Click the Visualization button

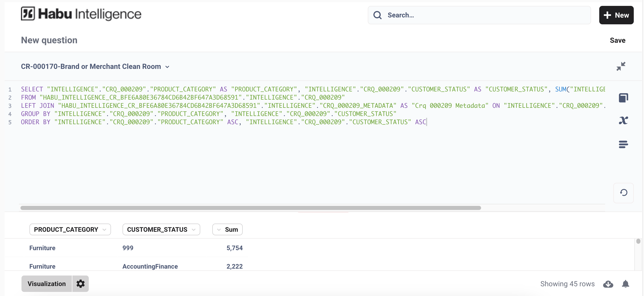coord(47,284)
